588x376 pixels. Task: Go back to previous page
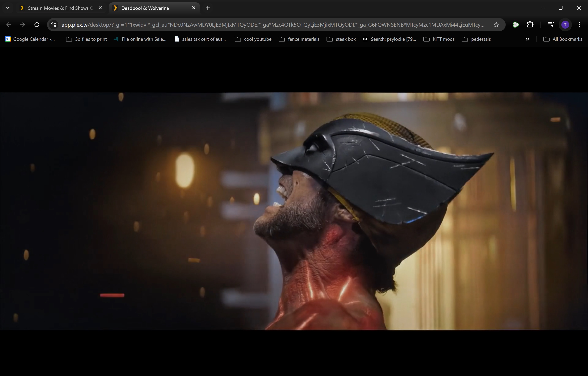tap(9, 25)
